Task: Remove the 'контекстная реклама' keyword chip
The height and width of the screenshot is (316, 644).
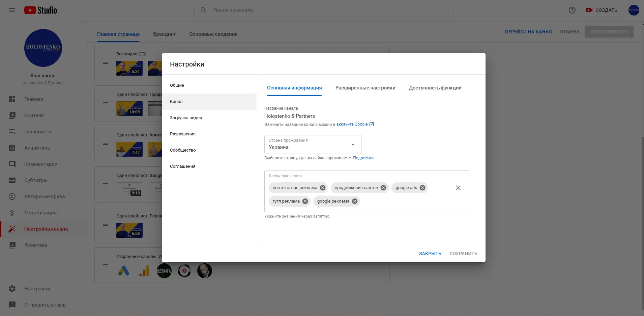Action: (x=323, y=188)
